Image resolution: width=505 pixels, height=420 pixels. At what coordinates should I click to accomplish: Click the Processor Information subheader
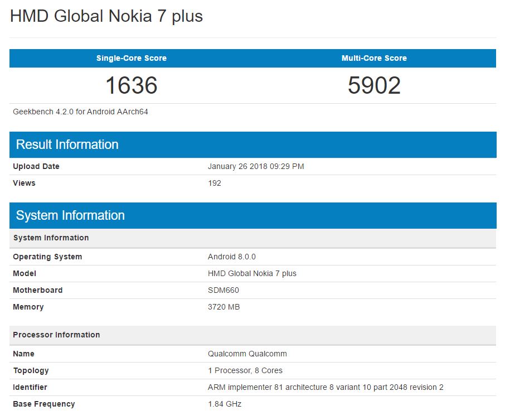coord(253,335)
